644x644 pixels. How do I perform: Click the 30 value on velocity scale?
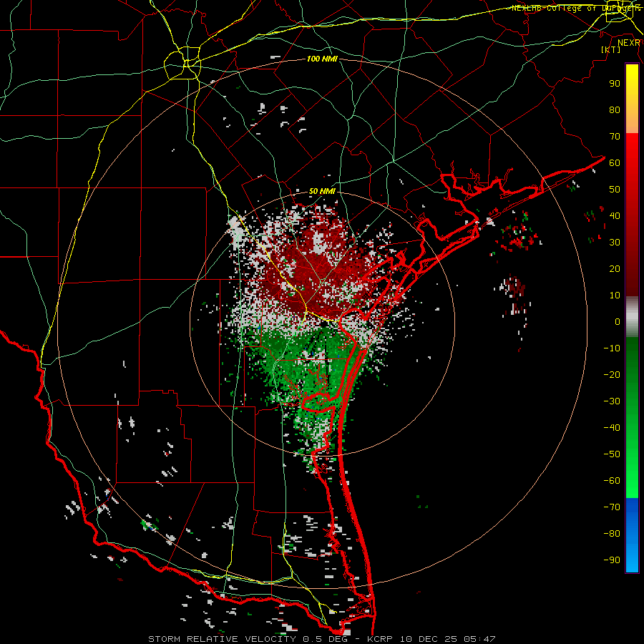coord(615,243)
